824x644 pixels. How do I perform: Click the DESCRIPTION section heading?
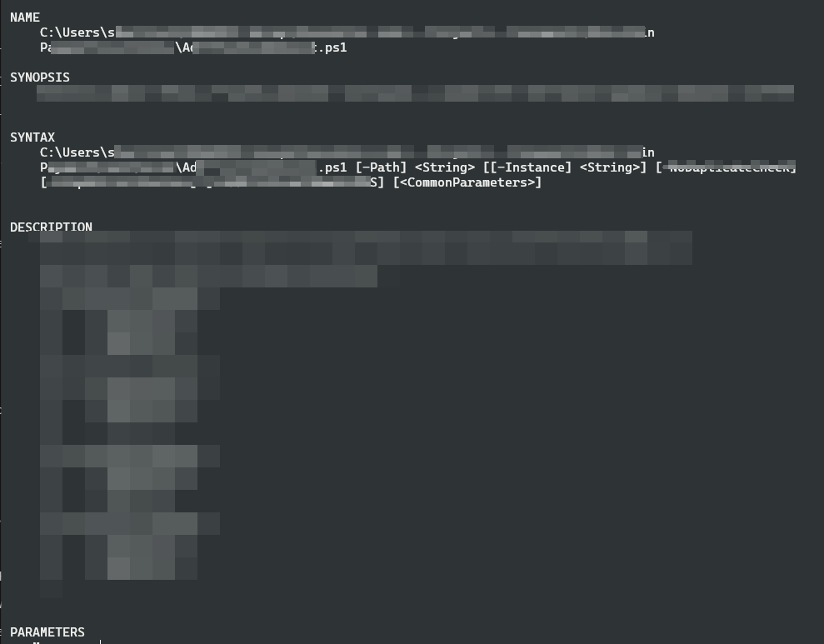(x=51, y=227)
